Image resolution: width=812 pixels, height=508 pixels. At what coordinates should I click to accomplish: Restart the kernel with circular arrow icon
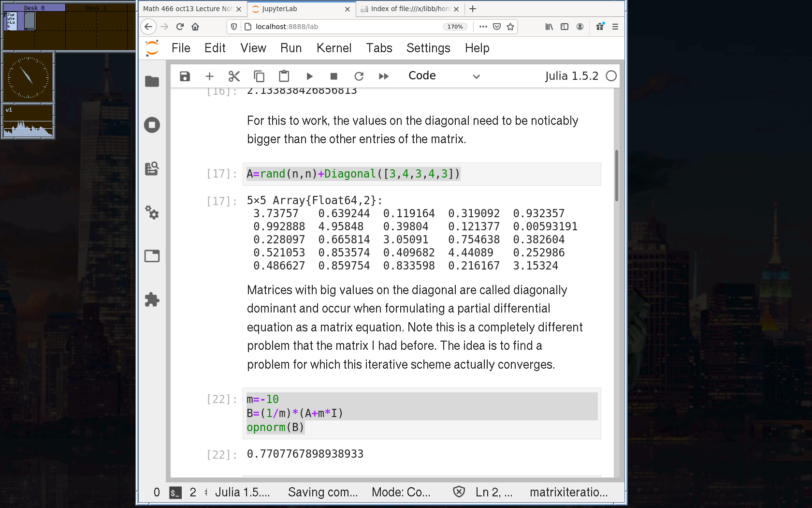(x=359, y=76)
